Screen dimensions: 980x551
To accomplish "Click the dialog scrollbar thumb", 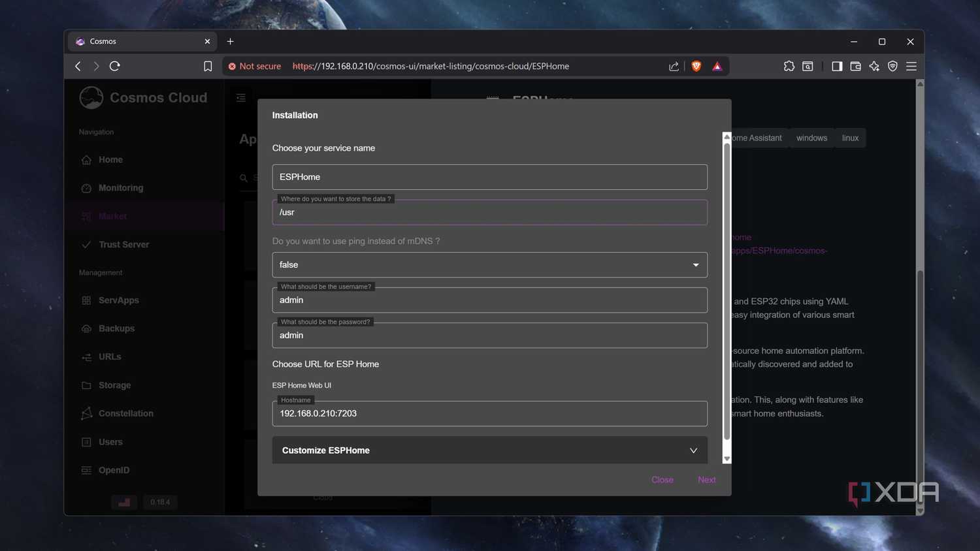I will pos(727,291).
